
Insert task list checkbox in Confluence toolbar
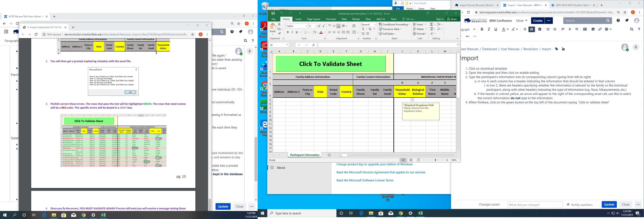pyautogui.click(x=540, y=29)
